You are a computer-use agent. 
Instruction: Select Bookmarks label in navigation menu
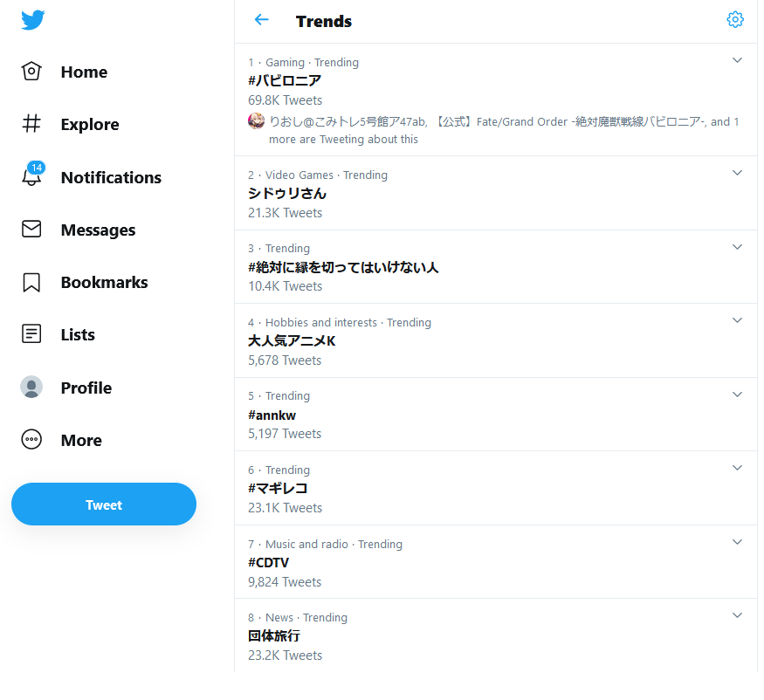point(104,282)
